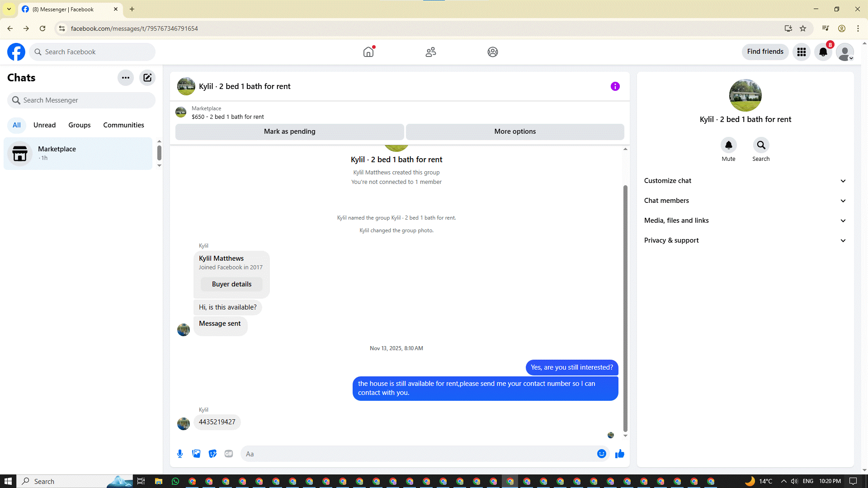This screenshot has height=488, width=868.
Task: Switch to the Communities filter
Action: 124,125
